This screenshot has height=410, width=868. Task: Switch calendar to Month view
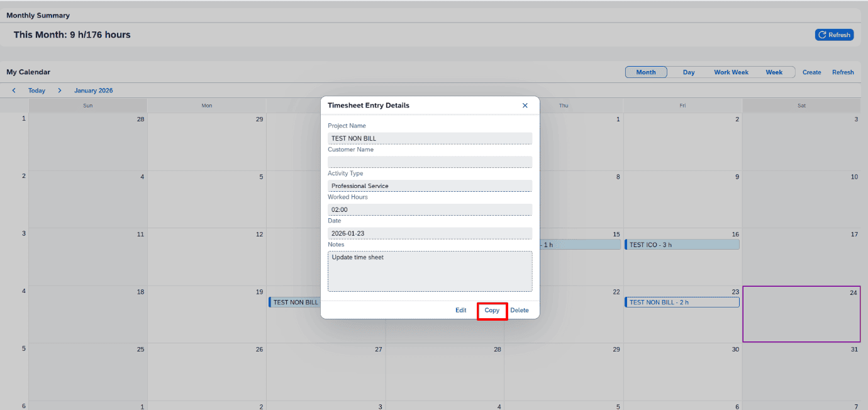[x=645, y=72]
